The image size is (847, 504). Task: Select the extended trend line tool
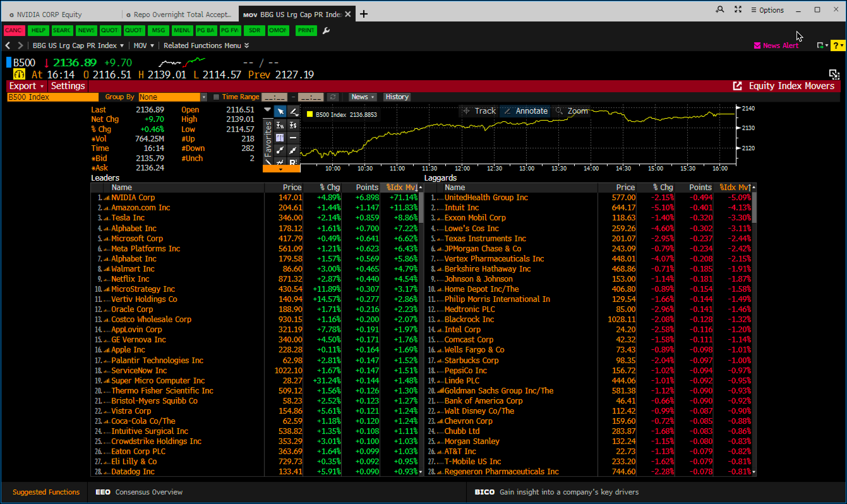[293, 150]
